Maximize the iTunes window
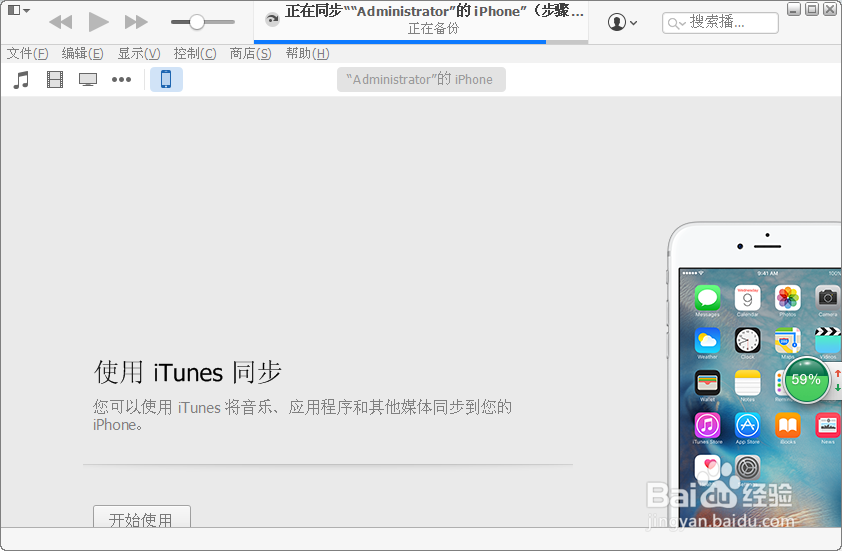 tap(812, 9)
